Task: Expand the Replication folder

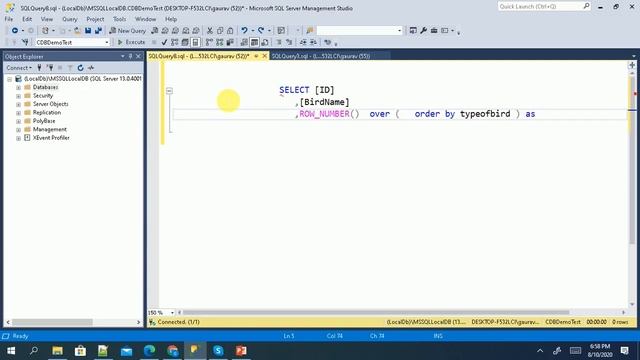Action: coord(18,113)
